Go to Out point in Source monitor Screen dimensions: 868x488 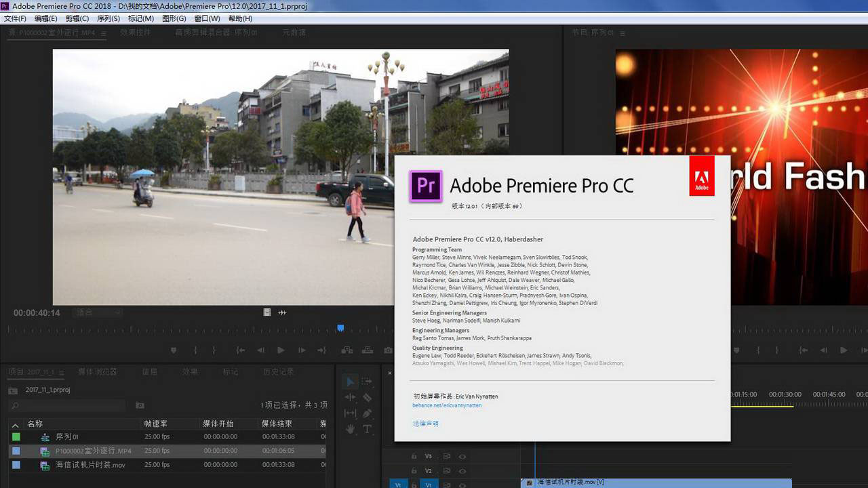click(322, 350)
